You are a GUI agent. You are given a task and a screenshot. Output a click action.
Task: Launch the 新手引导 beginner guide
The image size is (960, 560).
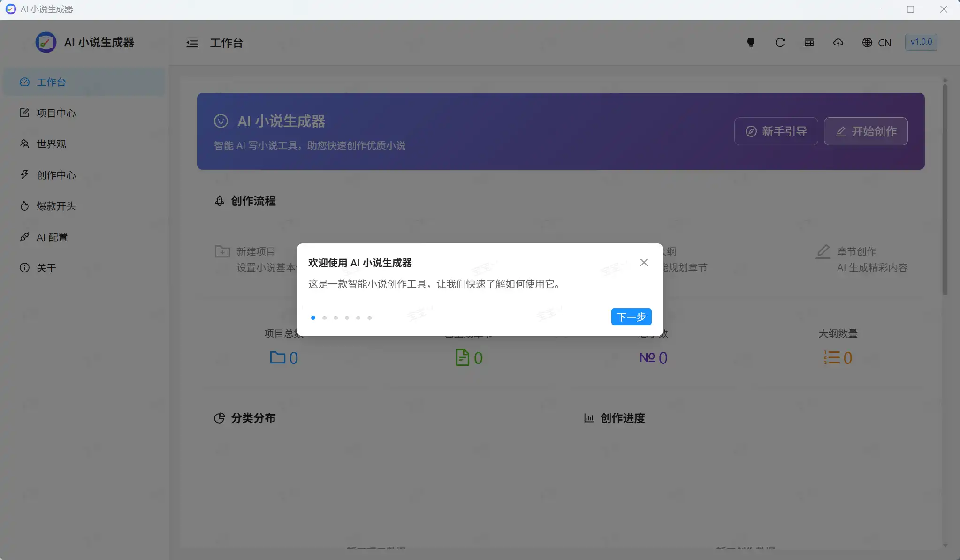775,131
